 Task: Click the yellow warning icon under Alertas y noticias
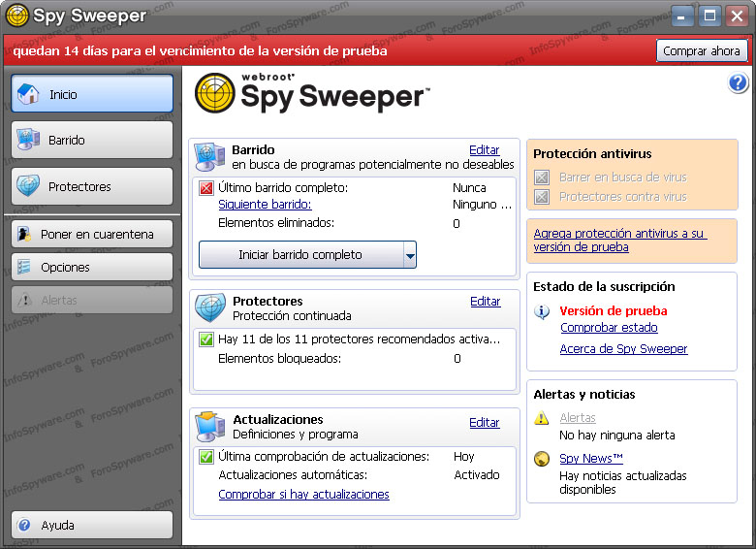pos(542,418)
